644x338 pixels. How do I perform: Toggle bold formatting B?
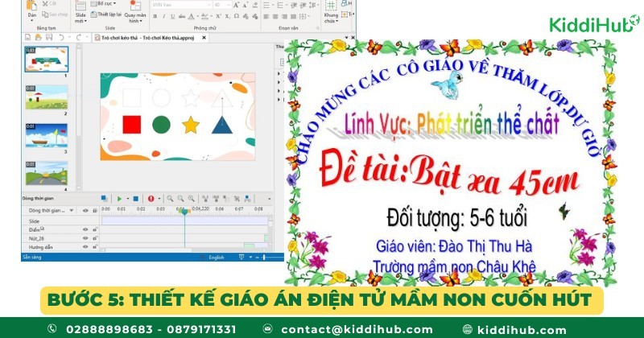click(x=155, y=16)
